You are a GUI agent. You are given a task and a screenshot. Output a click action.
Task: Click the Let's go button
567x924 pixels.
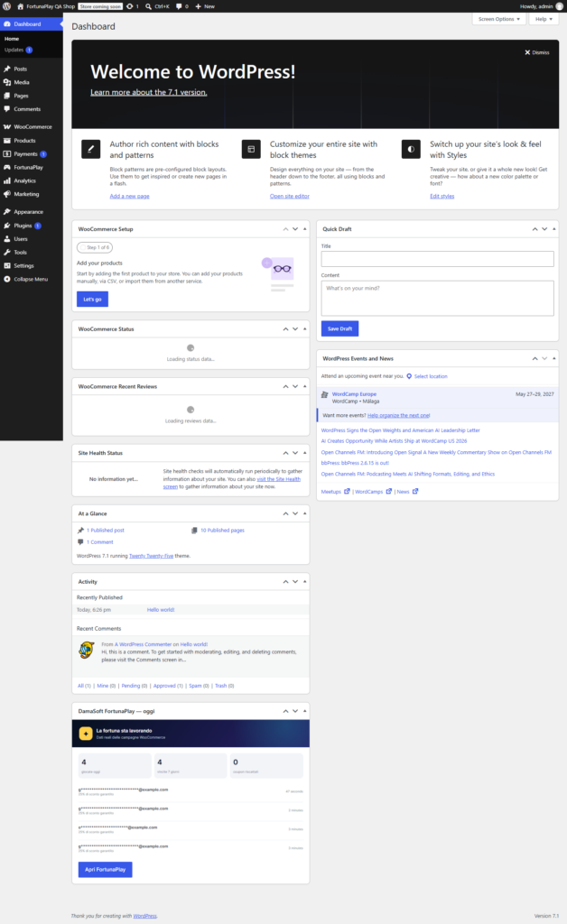coord(92,300)
